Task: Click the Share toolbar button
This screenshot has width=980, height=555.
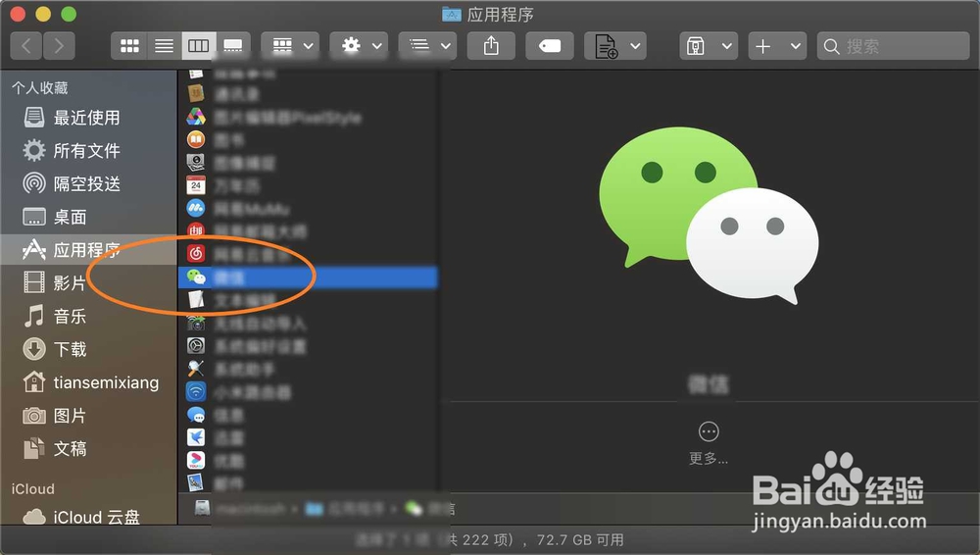Action: click(491, 46)
